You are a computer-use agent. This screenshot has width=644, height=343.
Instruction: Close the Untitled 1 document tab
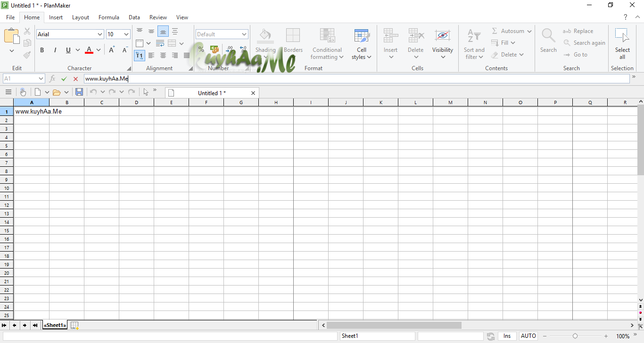coord(253,93)
